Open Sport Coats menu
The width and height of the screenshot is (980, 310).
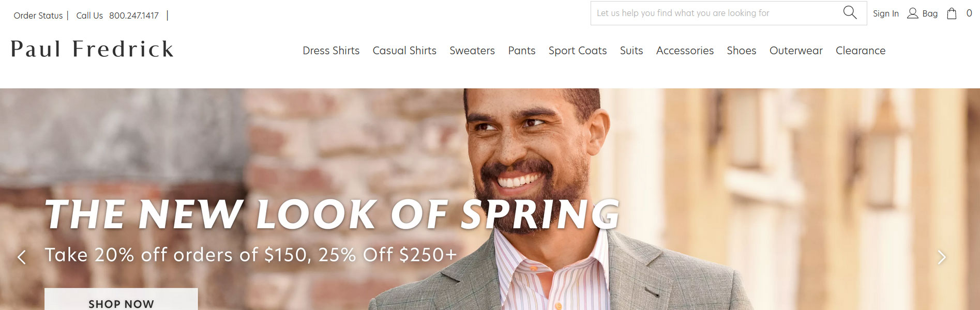pyautogui.click(x=578, y=51)
